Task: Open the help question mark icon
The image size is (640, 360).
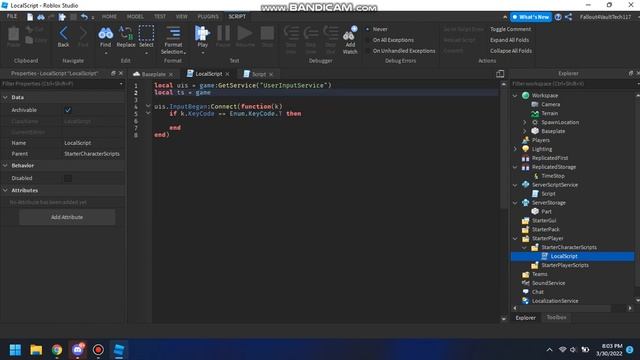Action: point(558,17)
